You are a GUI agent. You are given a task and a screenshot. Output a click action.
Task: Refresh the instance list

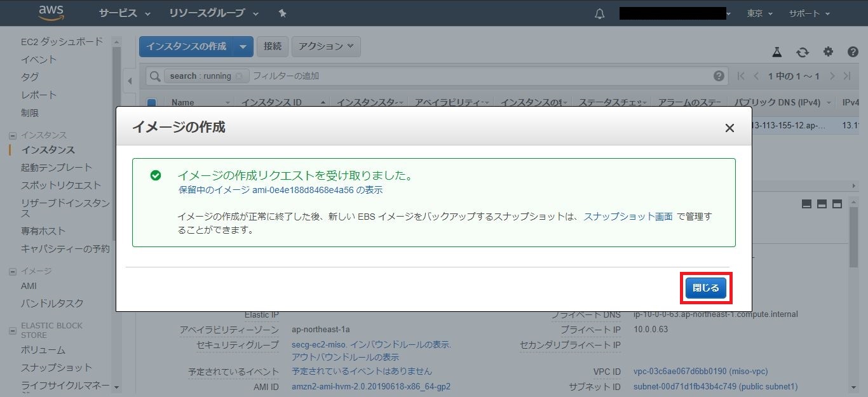803,52
